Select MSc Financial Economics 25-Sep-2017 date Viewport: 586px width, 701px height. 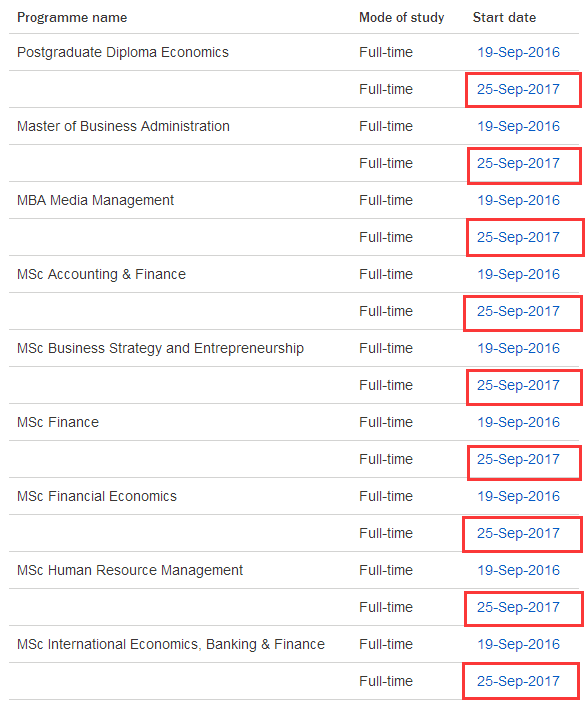(x=519, y=533)
